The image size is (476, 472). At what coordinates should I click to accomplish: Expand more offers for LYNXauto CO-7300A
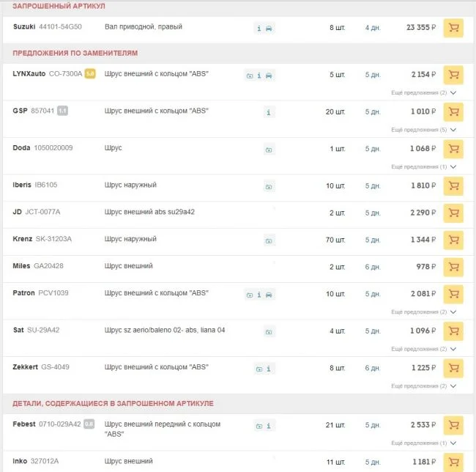click(424, 93)
